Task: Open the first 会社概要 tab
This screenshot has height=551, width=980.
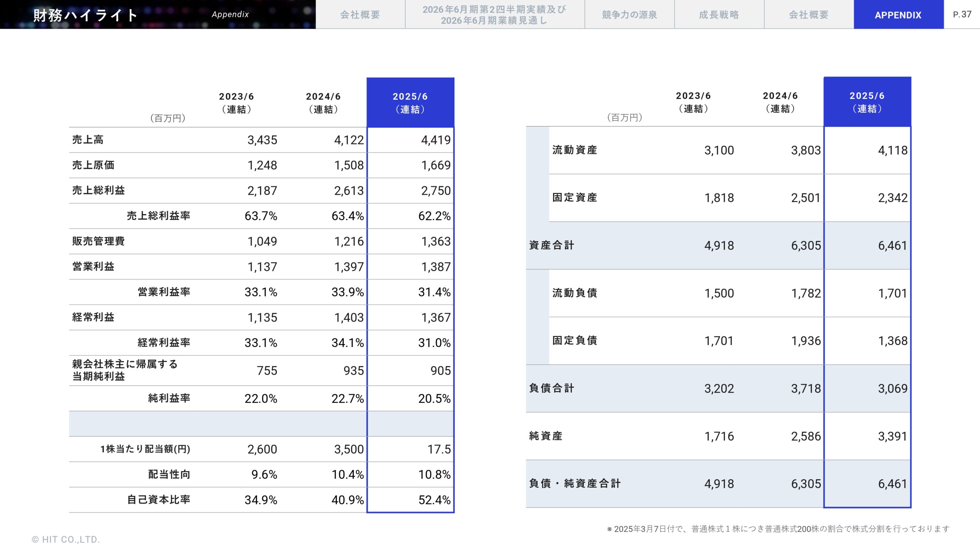Action: pyautogui.click(x=360, y=15)
